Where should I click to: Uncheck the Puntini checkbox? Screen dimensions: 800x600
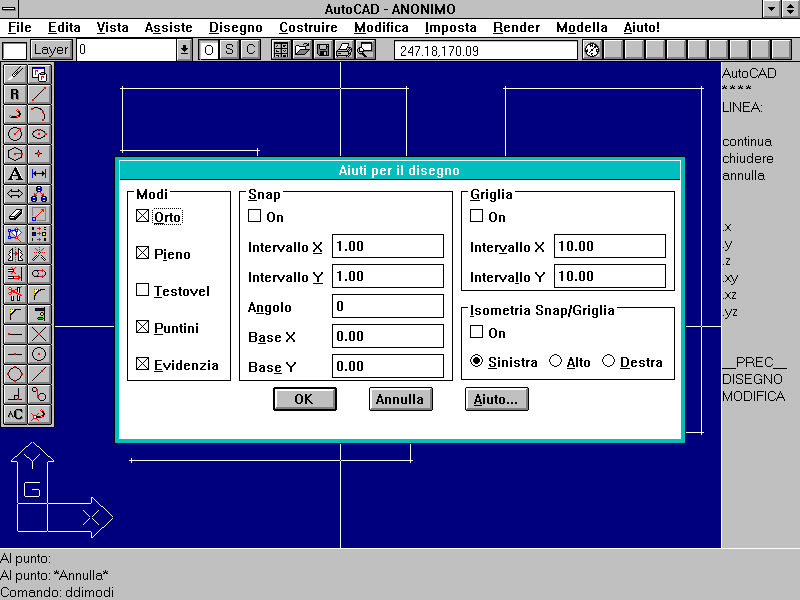(x=142, y=327)
